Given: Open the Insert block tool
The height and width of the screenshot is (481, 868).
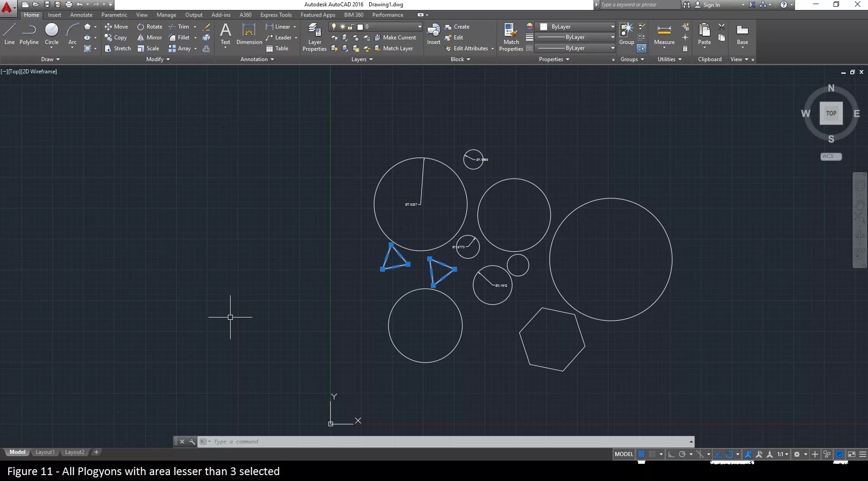Looking at the screenshot, I should pyautogui.click(x=434, y=34).
